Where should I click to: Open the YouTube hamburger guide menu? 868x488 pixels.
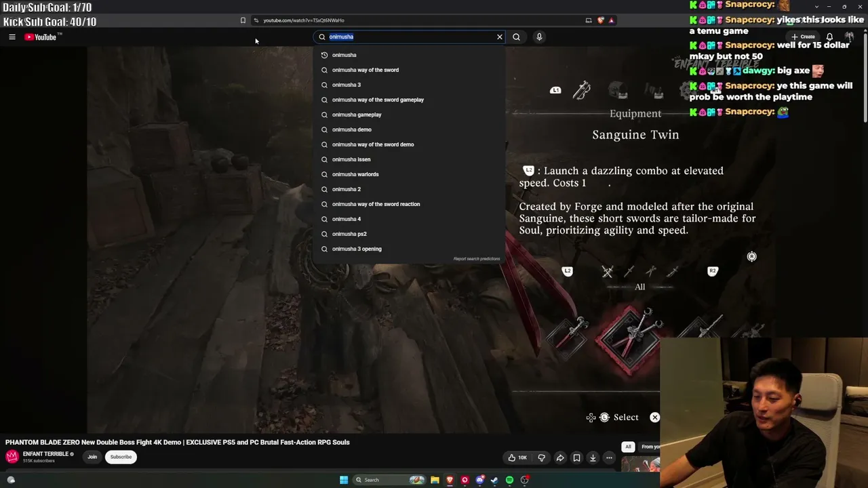tap(12, 37)
